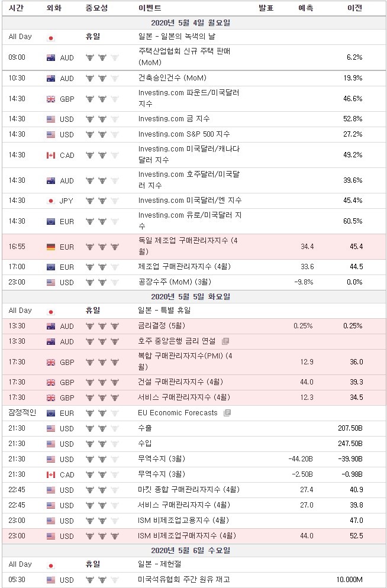Open the 독일 제조업 구매관리자지수 (4월) event
This screenshot has height=588, width=387.
pos(188,246)
